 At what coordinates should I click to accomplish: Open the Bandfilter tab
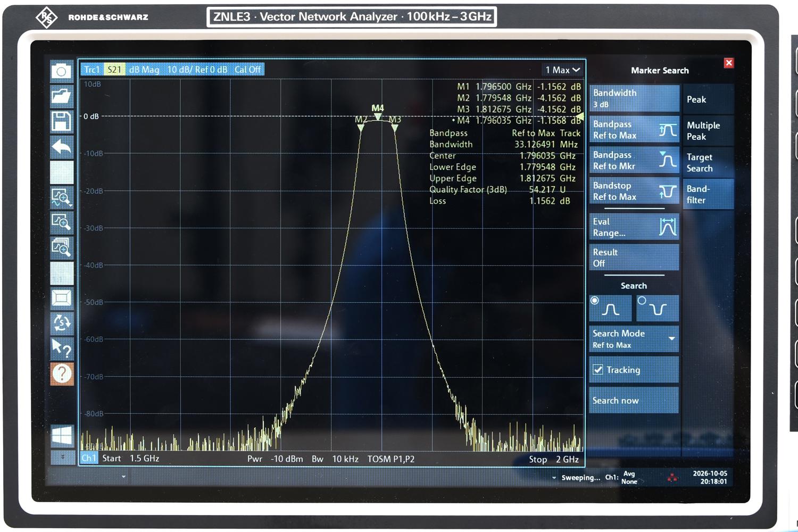pyautogui.click(x=708, y=194)
